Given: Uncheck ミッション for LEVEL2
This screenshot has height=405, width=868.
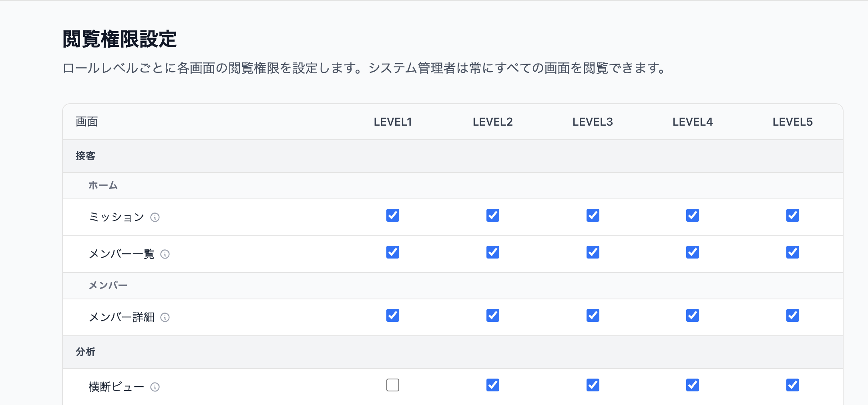Looking at the screenshot, I should [x=493, y=215].
